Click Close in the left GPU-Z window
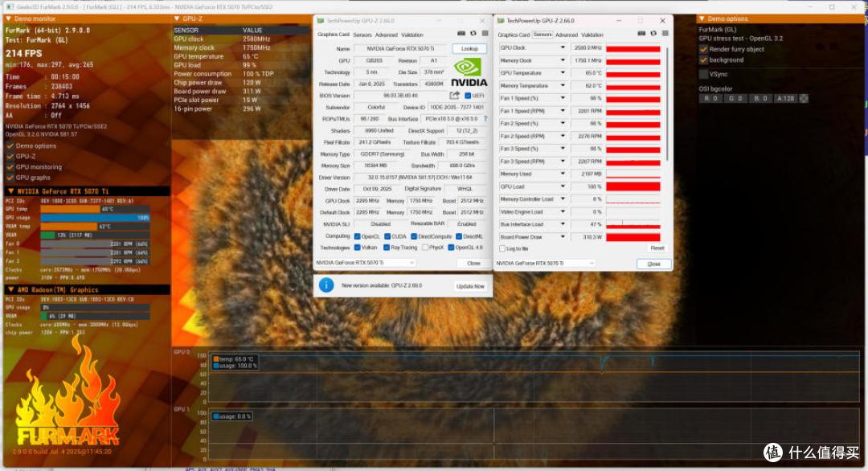 (473, 264)
